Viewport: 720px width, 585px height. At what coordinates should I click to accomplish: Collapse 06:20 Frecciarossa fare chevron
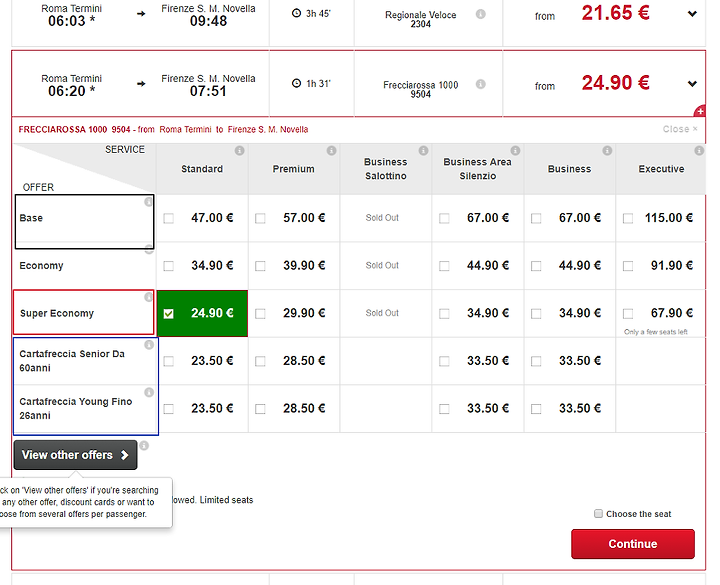(692, 84)
